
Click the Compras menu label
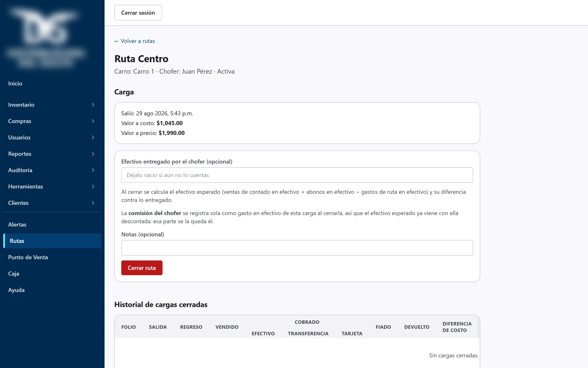pyautogui.click(x=20, y=121)
